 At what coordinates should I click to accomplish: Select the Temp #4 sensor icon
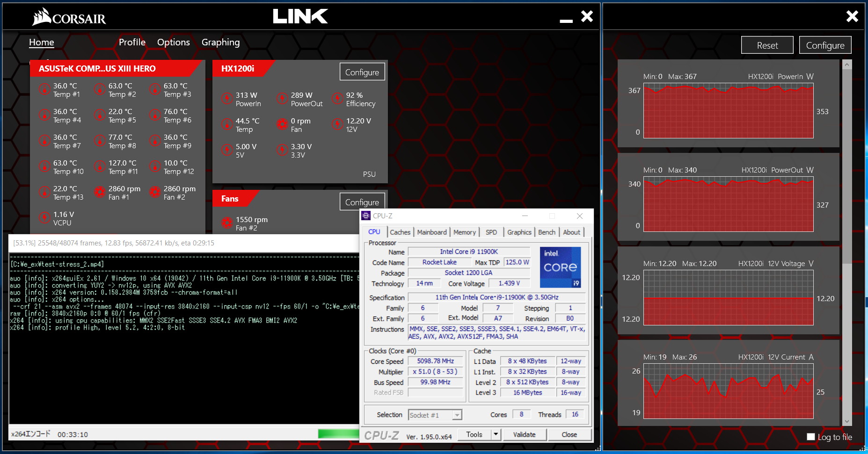click(44, 115)
